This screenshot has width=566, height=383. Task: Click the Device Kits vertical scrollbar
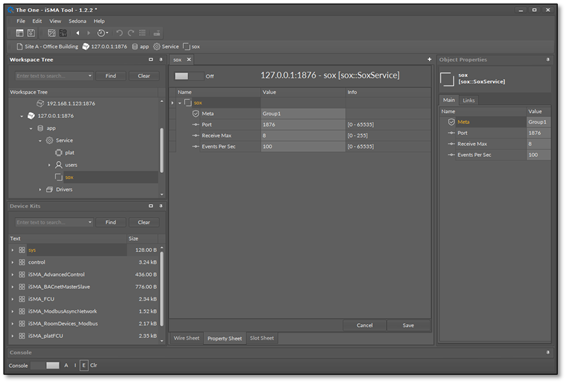[x=161, y=289]
